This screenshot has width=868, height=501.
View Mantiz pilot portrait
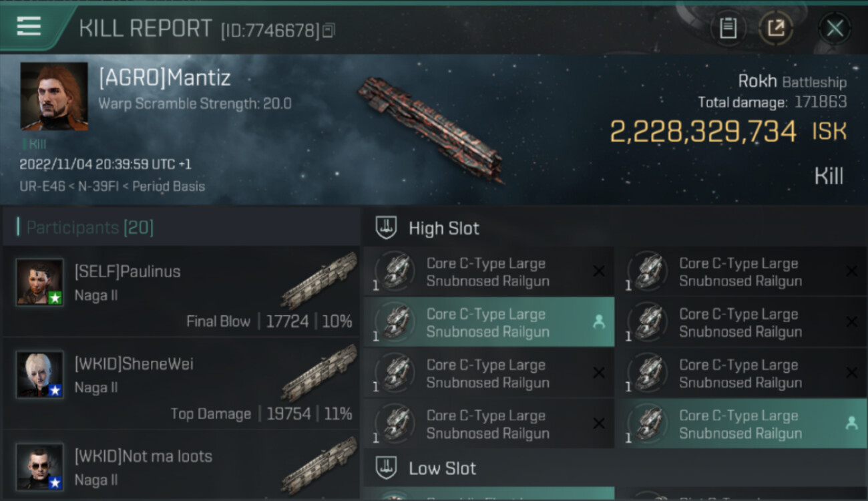point(54,96)
